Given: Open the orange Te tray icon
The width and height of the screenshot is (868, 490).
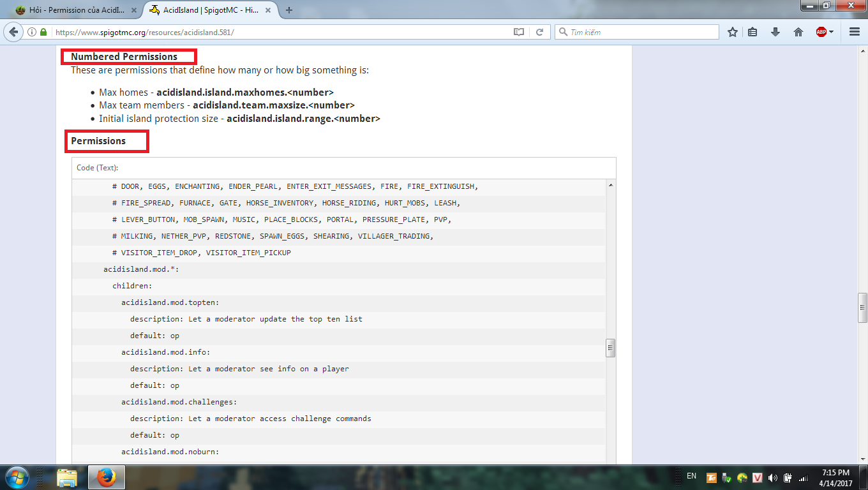Looking at the screenshot, I should click(712, 477).
